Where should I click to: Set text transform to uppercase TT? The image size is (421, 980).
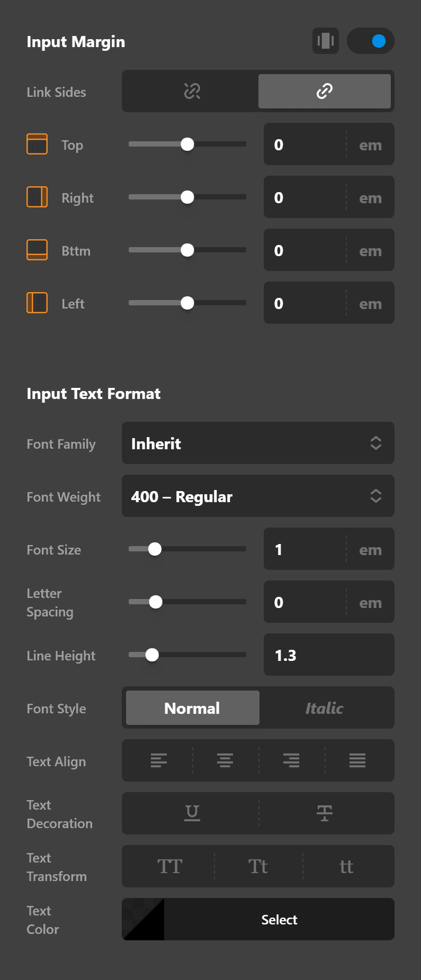(169, 866)
